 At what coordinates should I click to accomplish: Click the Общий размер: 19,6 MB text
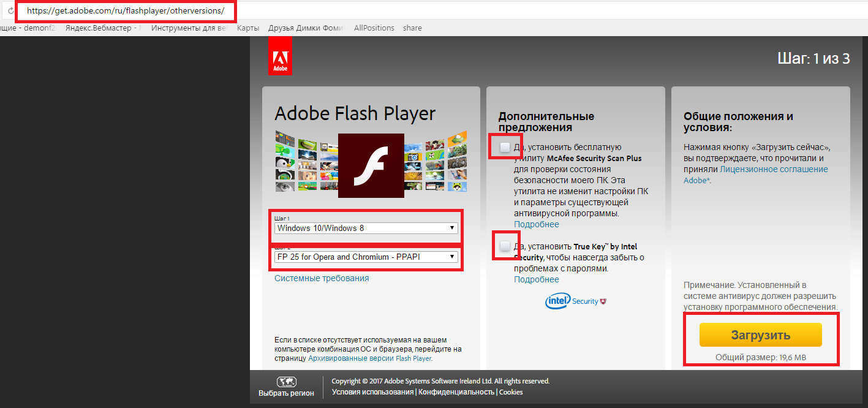pyautogui.click(x=761, y=357)
